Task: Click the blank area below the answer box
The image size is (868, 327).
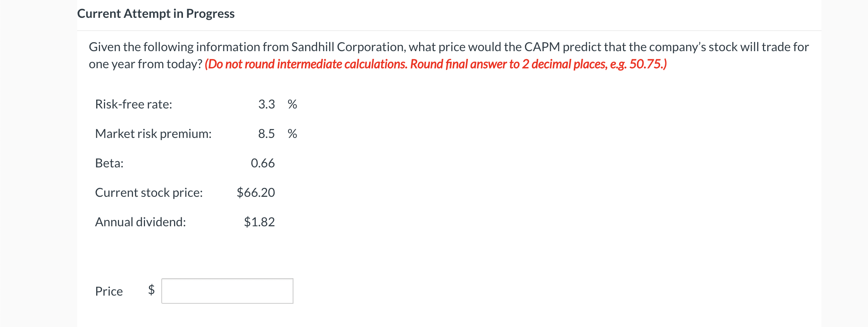Action: 233,318
